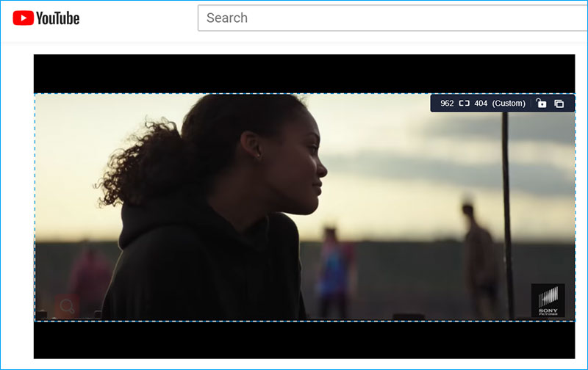The width and height of the screenshot is (588, 370).
Task: Open the (Custom) size preset label
Action: 509,104
